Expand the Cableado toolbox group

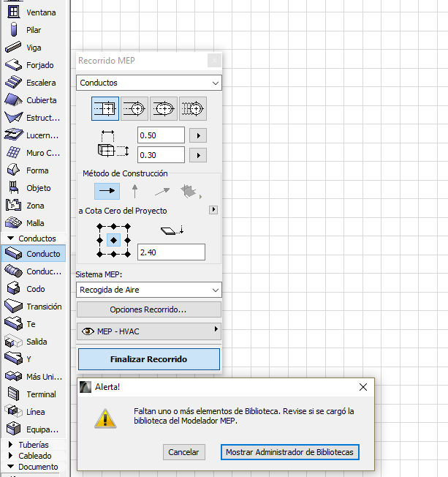point(11,455)
